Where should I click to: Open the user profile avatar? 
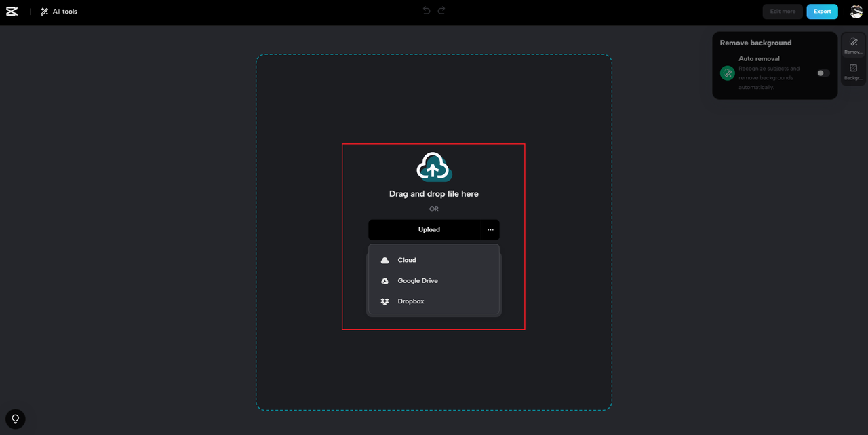(856, 12)
